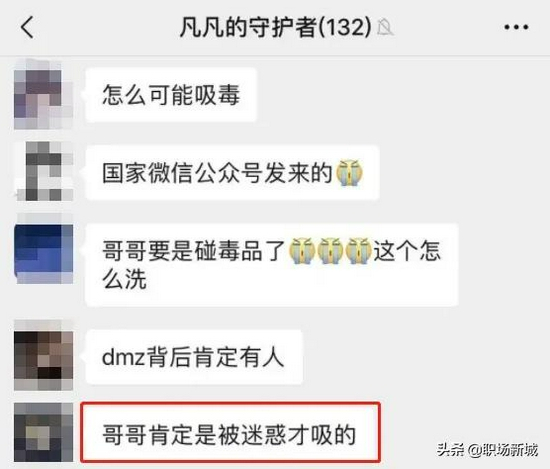
Task: Tap the muted bell icon beside group name
Action: [385, 27]
